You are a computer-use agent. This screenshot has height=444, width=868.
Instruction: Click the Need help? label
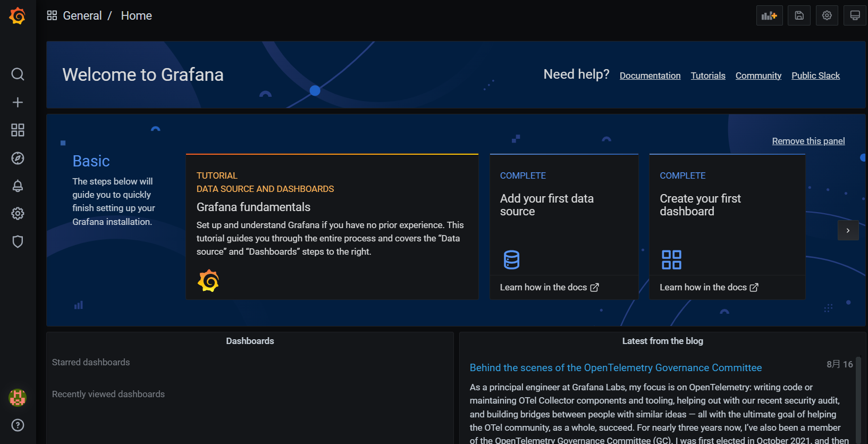576,74
